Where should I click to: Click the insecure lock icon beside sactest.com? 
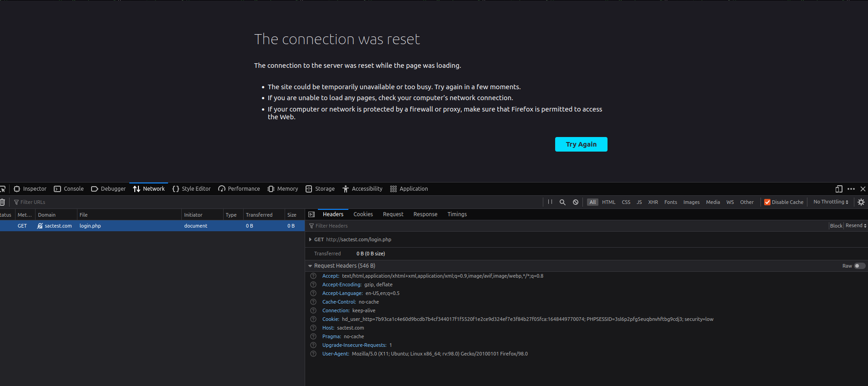point(40,226)
